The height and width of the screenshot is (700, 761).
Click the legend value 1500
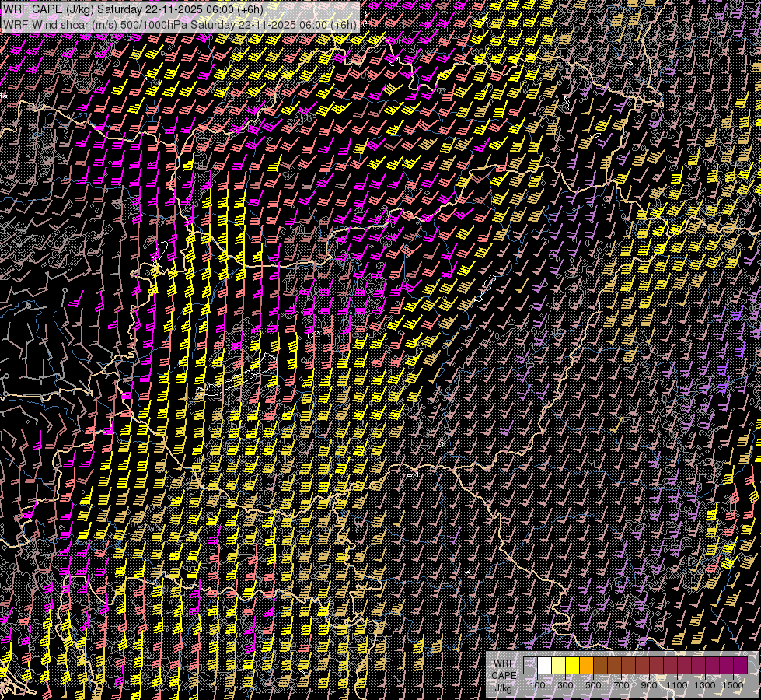(733, 685)
